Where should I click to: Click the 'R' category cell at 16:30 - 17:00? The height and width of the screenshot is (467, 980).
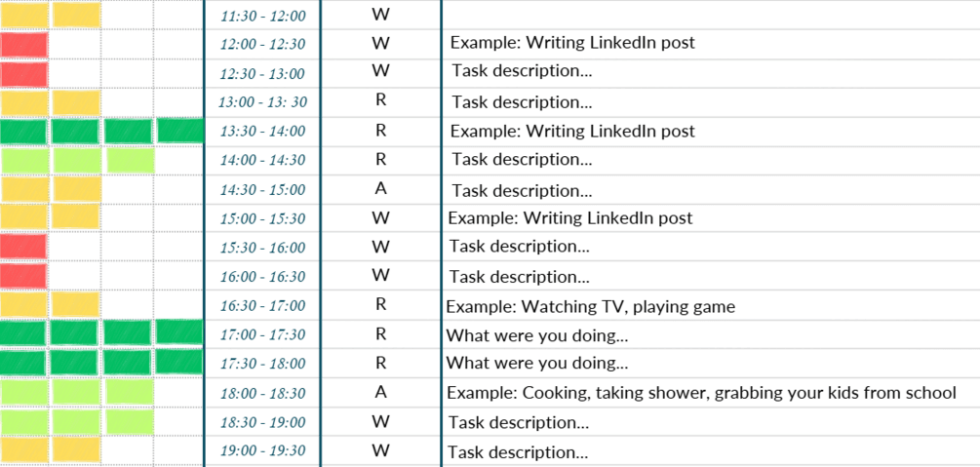pyautogui.click(x=380, y=304)
